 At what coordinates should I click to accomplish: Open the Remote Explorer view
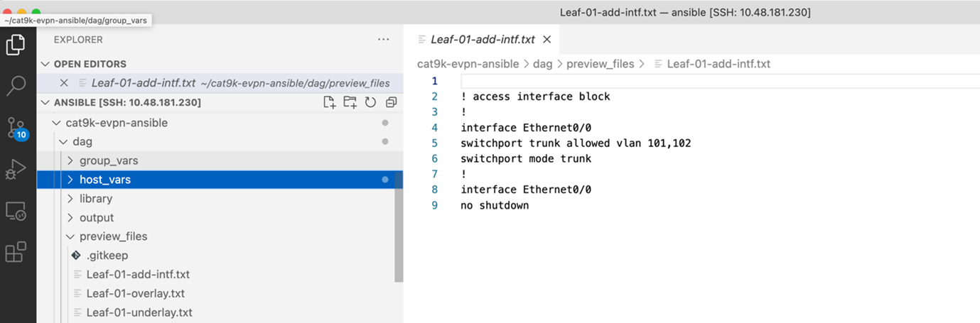click(16, 211)
